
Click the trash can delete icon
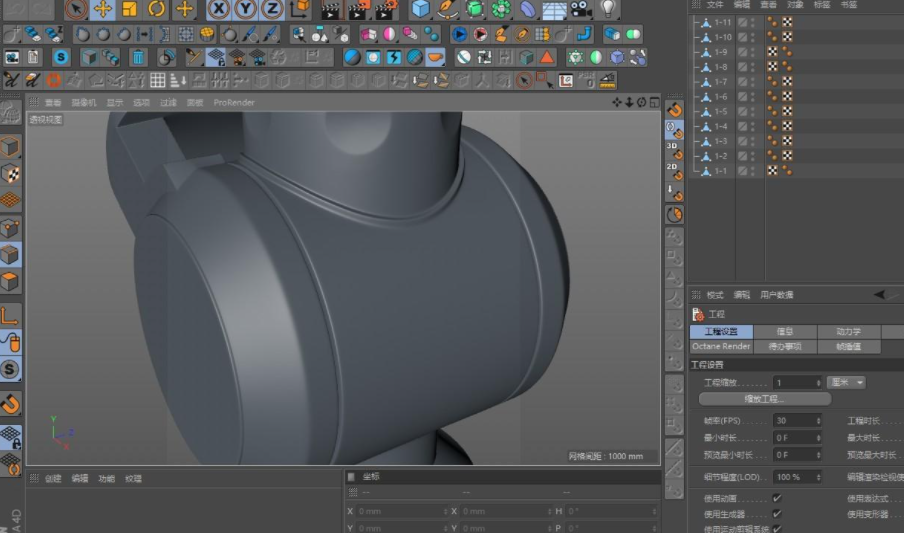(x=138, y=57)
